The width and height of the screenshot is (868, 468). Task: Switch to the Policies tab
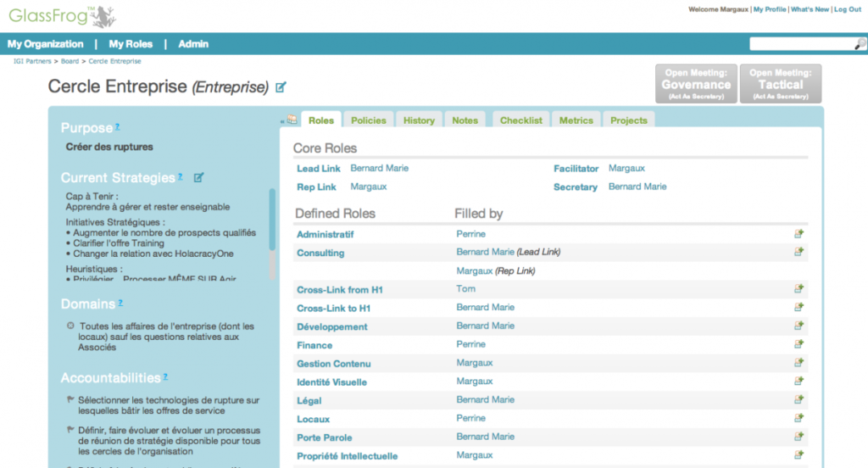[368, 120]
